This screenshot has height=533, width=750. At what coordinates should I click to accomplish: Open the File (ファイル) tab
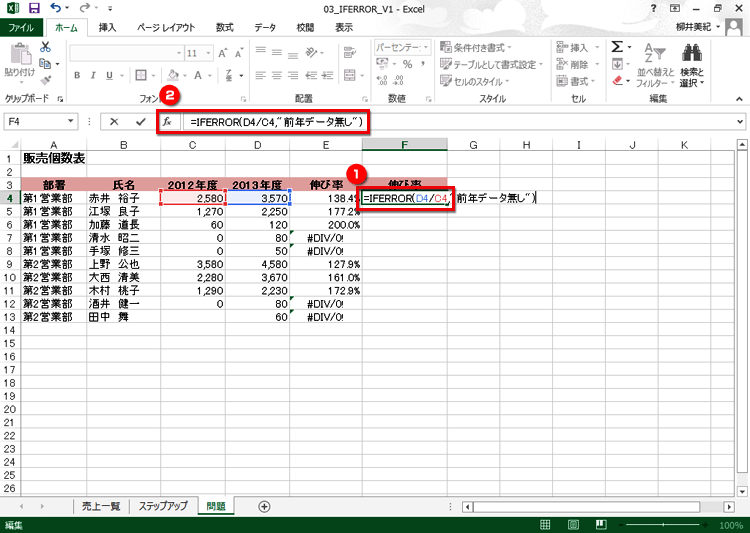click(x=21, y=27)
